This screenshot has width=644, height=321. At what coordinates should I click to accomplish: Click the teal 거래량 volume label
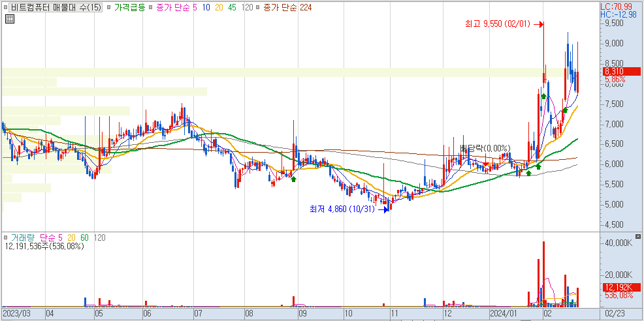tap(23, 237)
